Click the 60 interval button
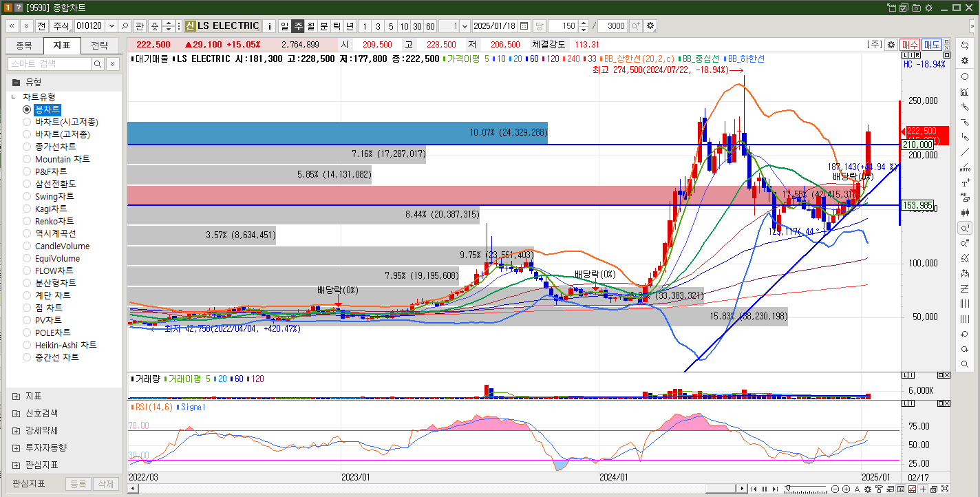The height and width of the screenshot is (497, 980). (x=430, y=25)
